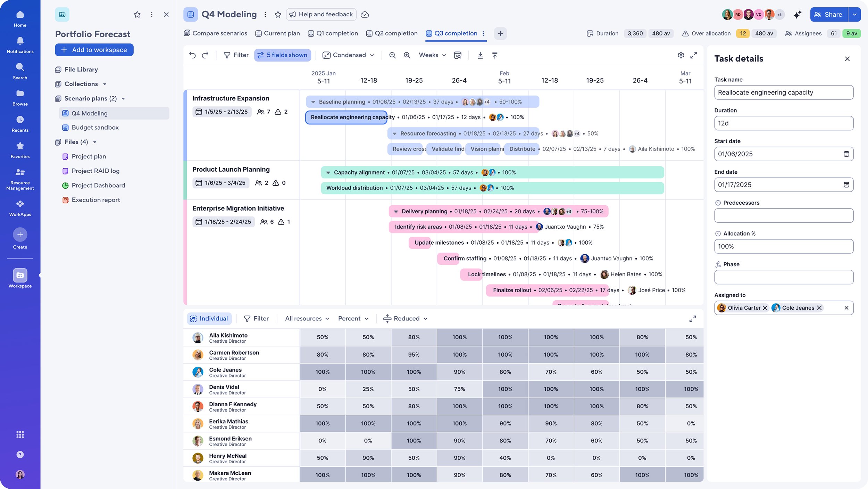The width and height of the screenshot is (868, 489).
Task: Switch to the Compare scenarios tab
Action: click(x=216, y=33)
